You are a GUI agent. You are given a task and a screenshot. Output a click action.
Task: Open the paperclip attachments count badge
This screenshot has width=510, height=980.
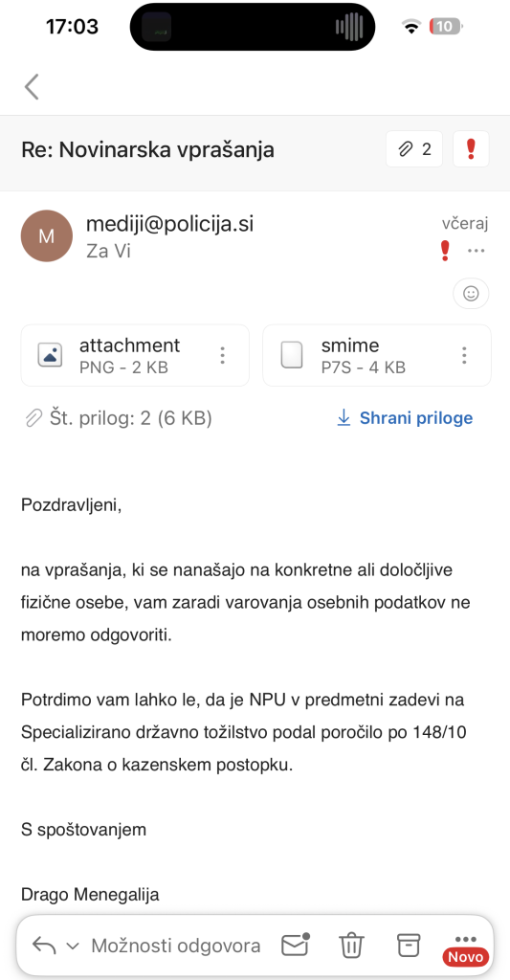coord(414,149)
